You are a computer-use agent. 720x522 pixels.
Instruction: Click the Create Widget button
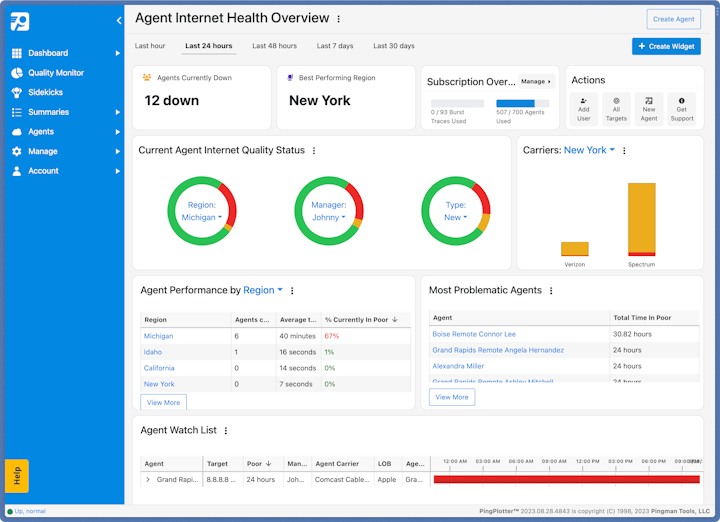pyautogui.click(x=666, y=46)
